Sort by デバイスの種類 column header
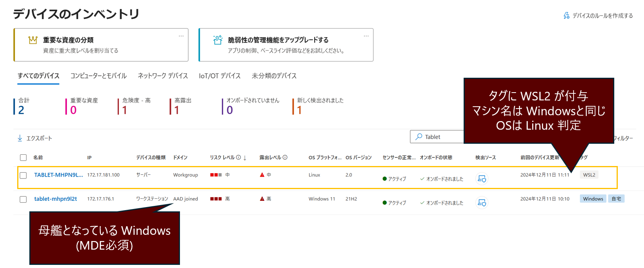 coord(151,157)
